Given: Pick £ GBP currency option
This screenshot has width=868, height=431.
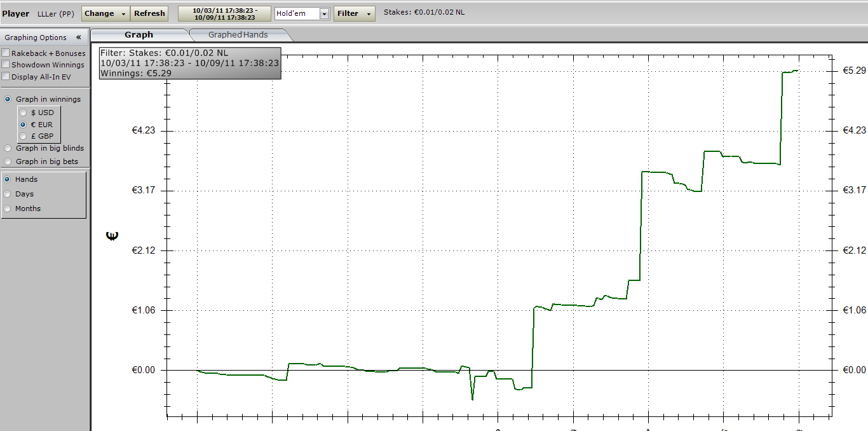Looking at the screenshot, I should (23, 136).
